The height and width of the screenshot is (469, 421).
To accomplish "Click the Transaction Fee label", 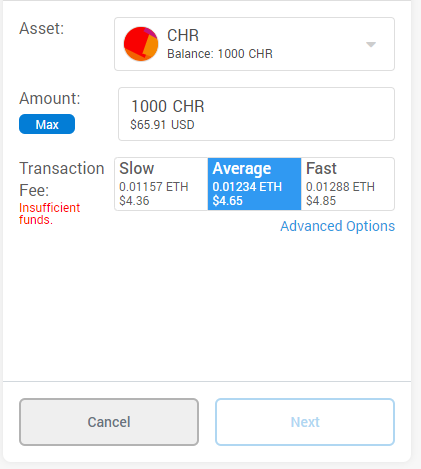I will click(62, 179).
